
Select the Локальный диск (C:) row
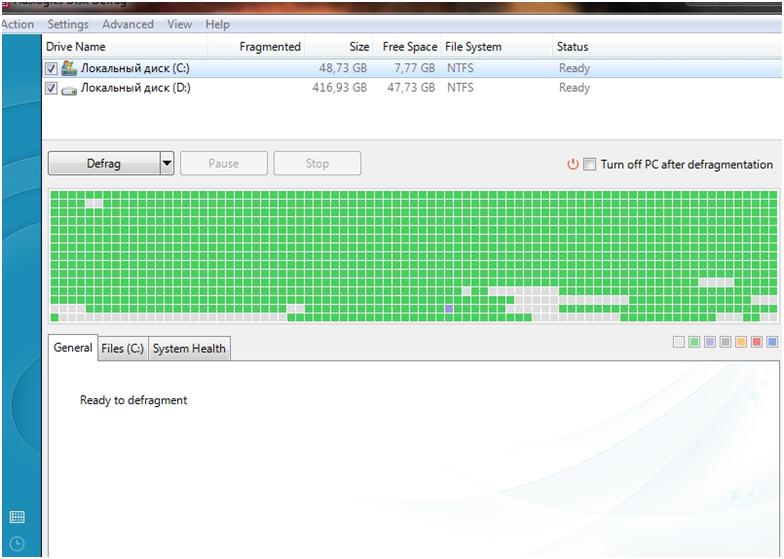[x=412, y=68]
